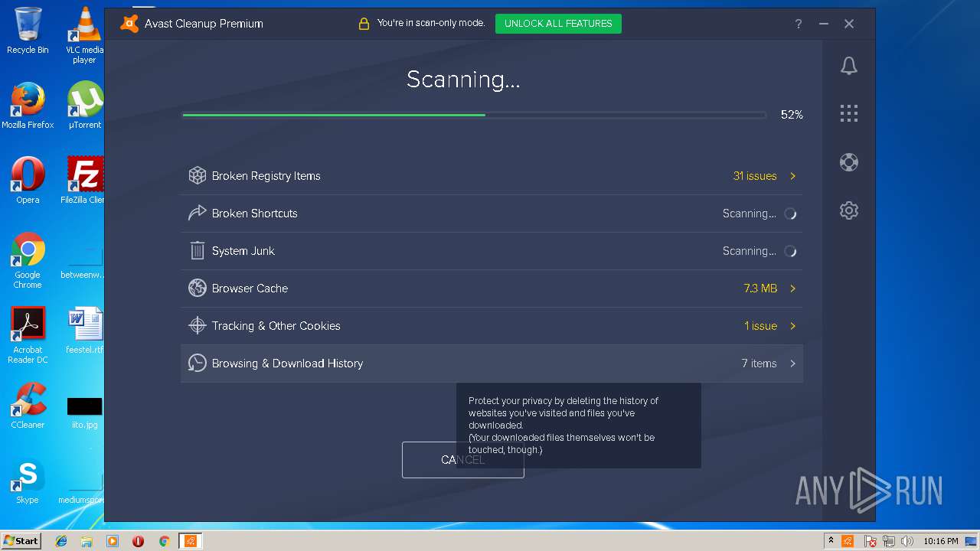
Task: Select the µTorrent desktop shortcut
Action: pyautogui.click(x=84, y=106)
